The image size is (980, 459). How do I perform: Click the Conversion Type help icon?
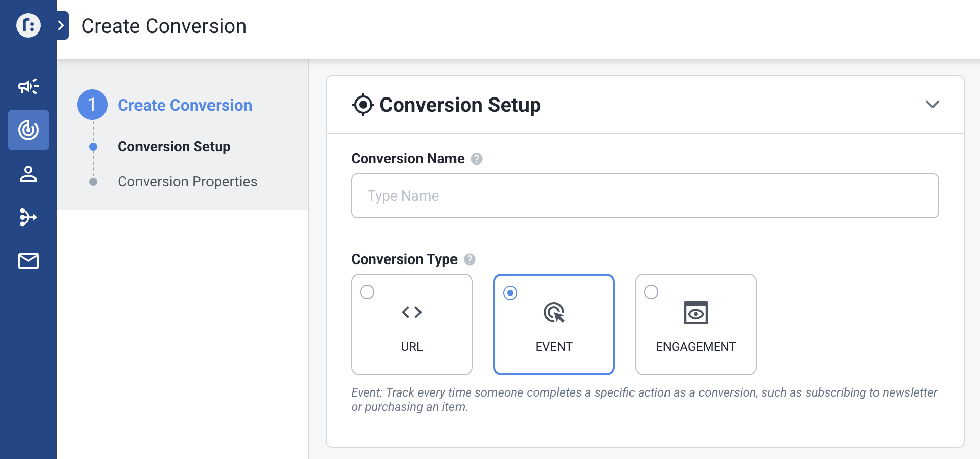click(x=470, y=259)
